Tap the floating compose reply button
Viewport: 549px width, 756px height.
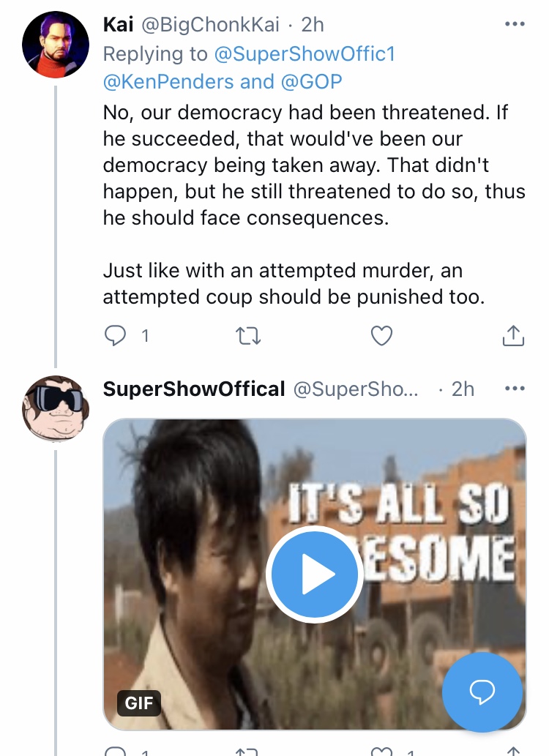click(482, 692)
